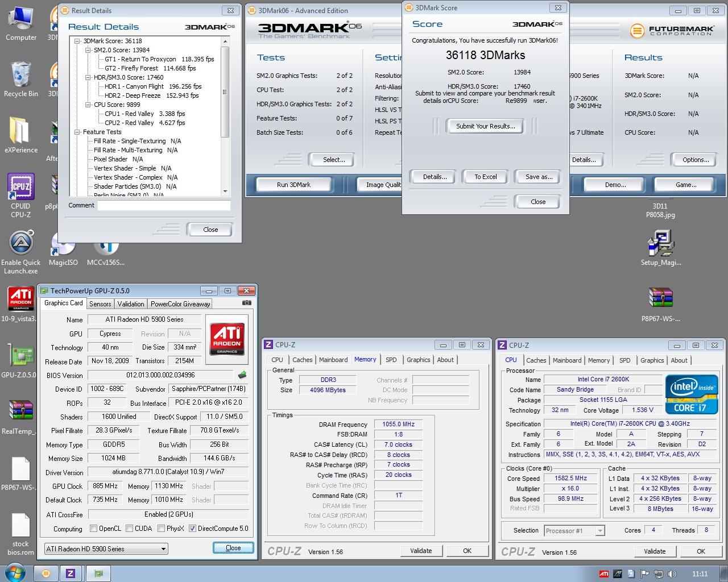Switch to Validation tab in GPU-Z
The height and width of the screenshot is (582, 728).
131,304
